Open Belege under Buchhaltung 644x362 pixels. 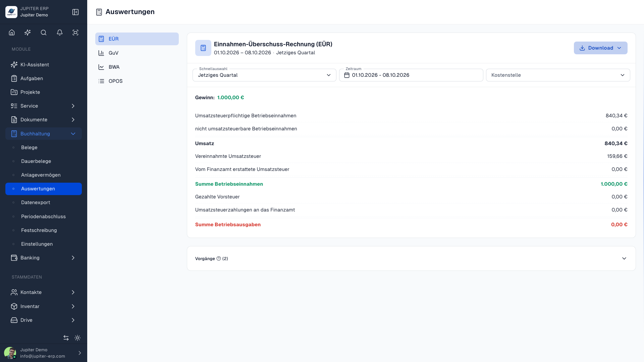coord(44,147)
